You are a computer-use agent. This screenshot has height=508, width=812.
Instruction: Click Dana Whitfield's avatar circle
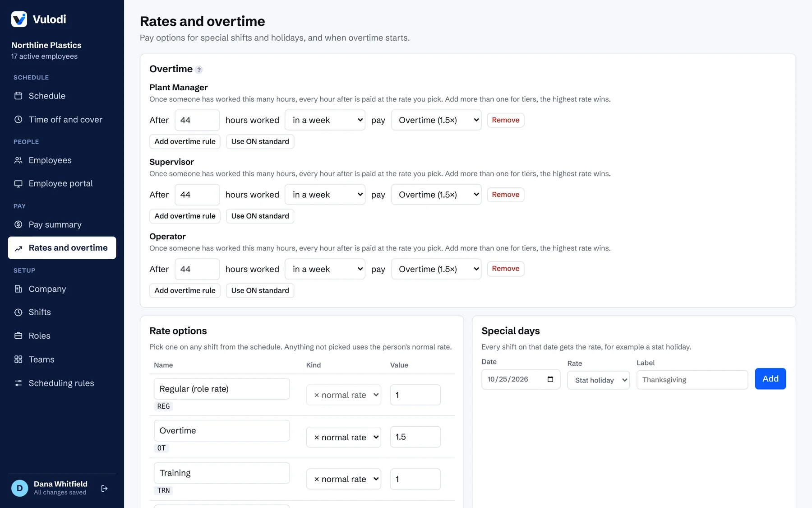[19, 488]
